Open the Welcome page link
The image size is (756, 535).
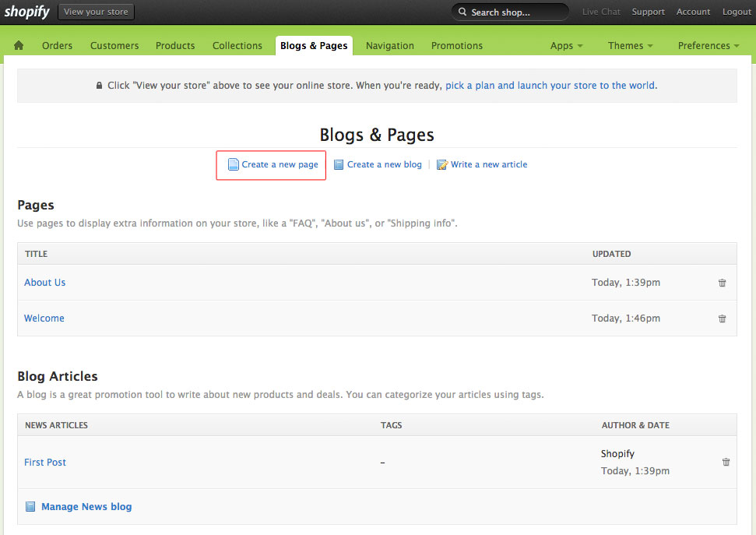pyautogui.click(x=44, y=319)
